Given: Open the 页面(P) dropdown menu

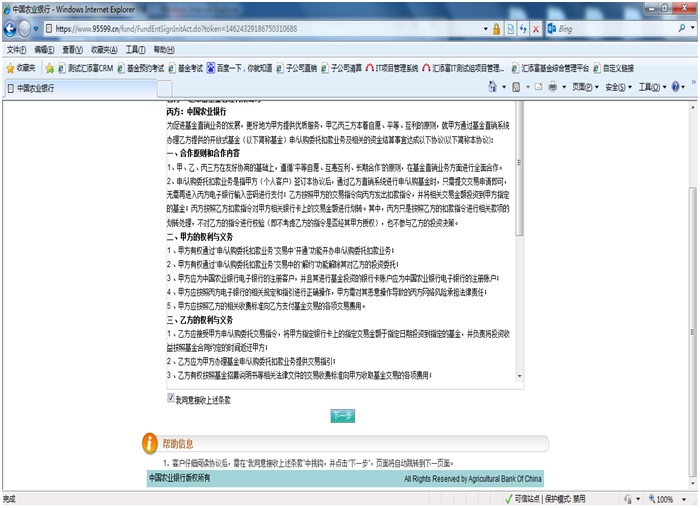Looking at the screenshot, I should click(585, 88).
